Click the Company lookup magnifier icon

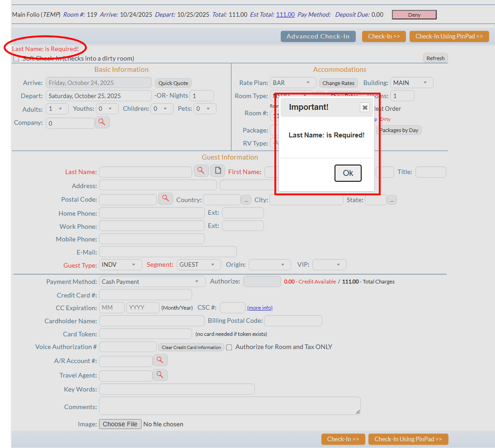(102, 122)
